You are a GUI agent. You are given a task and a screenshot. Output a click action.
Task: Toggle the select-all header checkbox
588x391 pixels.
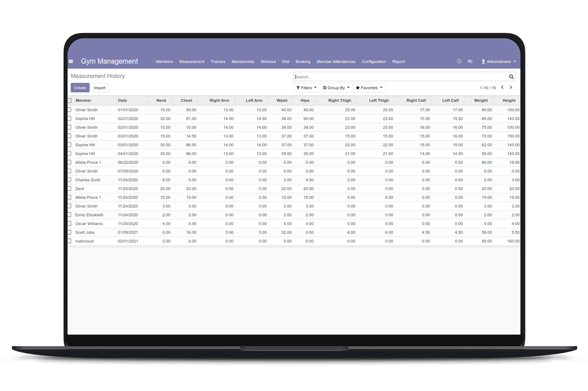pos(69,101)
